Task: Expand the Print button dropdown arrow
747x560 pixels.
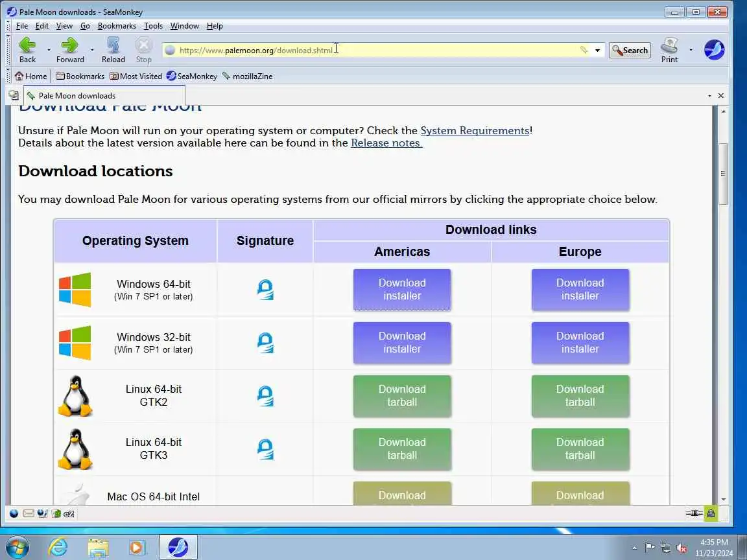Action: click(691, 49)
